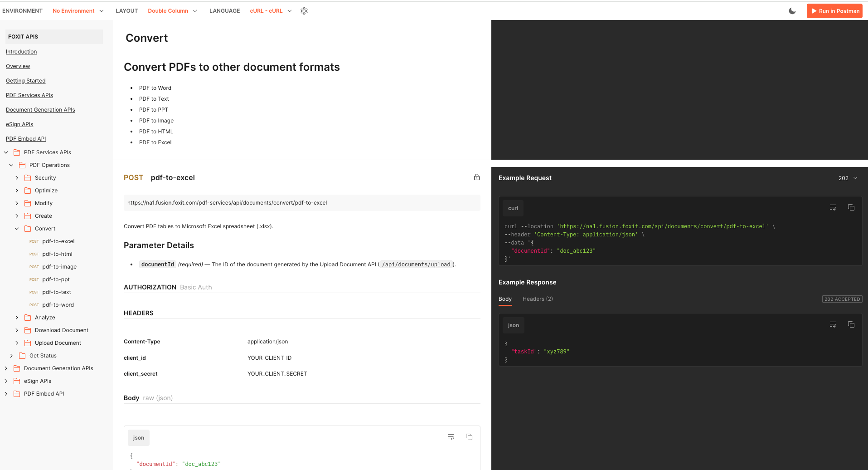
Task: Click the Download Document folder icon
Action: pos(28,330)
